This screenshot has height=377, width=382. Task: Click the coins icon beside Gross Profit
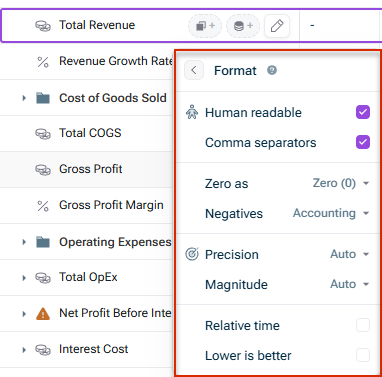[x=43, y=170]
